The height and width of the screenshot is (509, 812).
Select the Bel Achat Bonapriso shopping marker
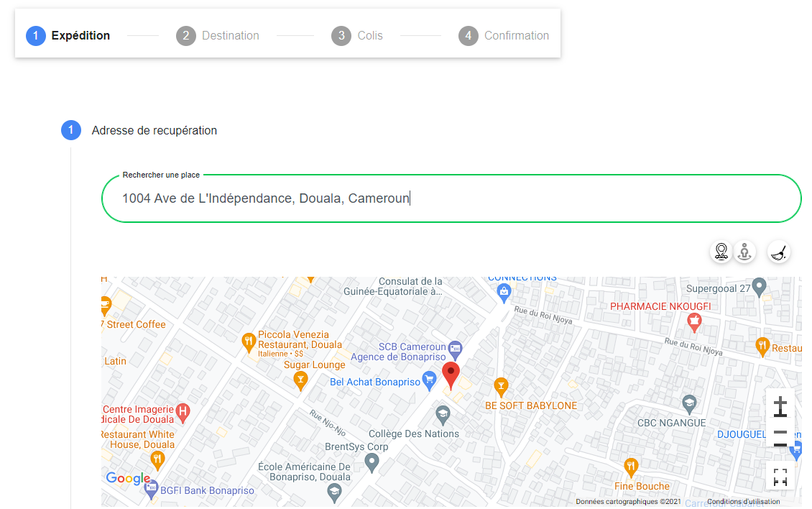click(430, 381)
